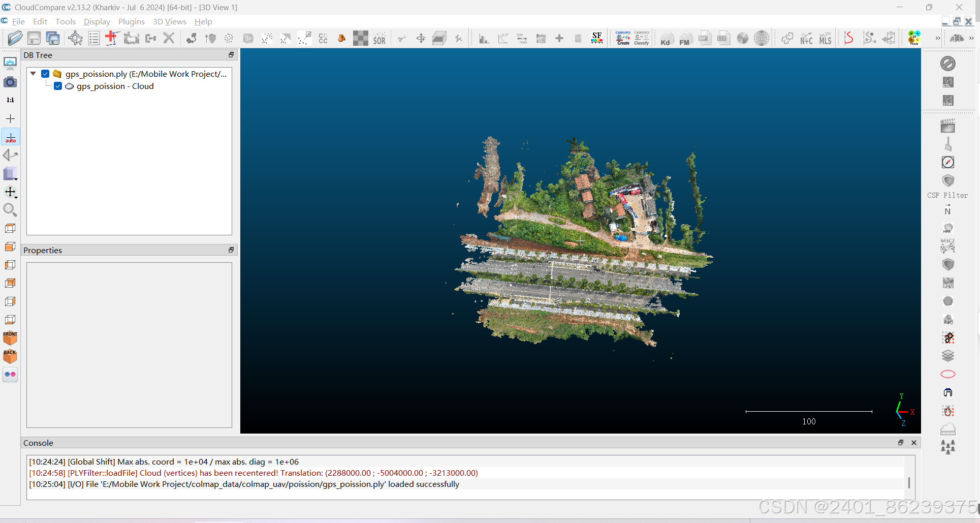Image resolution: width=980 pixels, height=523 pixels.
Task: Toggle gps_poission - Cloud visibility checkbox
Action: (x=58, y=86)
